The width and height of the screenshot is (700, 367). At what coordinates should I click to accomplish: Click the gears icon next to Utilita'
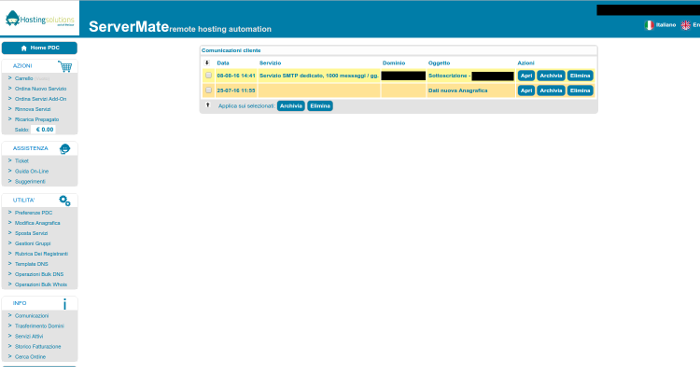click(x=65, y=201)
